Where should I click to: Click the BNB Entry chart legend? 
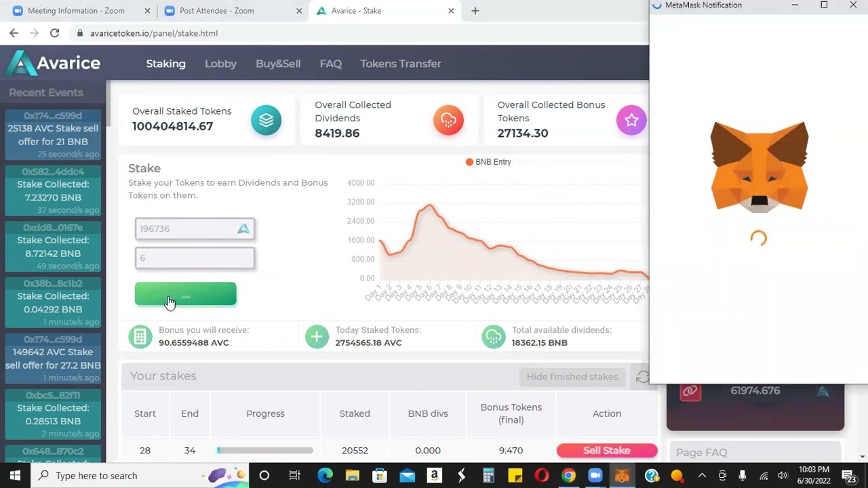[488, 162]
